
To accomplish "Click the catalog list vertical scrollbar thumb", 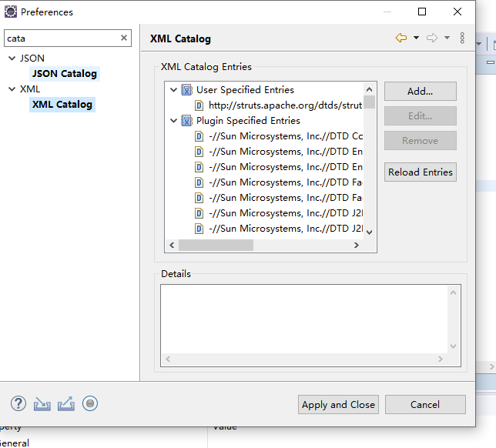I will [369, 102].
